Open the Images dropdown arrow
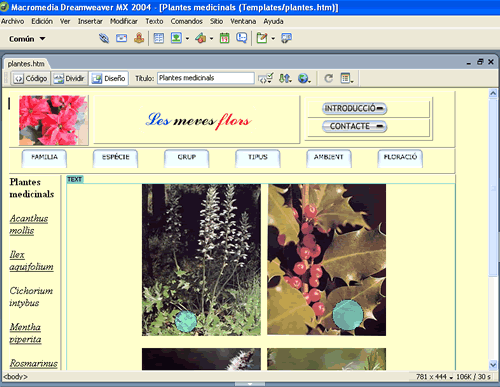 coord(187,39)
